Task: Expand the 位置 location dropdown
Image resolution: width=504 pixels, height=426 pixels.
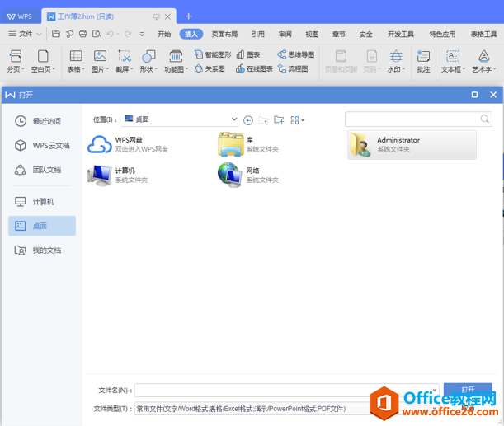Action: pyautogui.click(x=234, y=119)
